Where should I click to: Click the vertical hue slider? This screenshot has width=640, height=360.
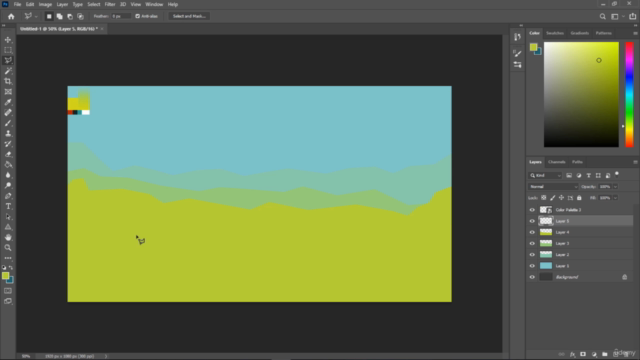point(629,94)
